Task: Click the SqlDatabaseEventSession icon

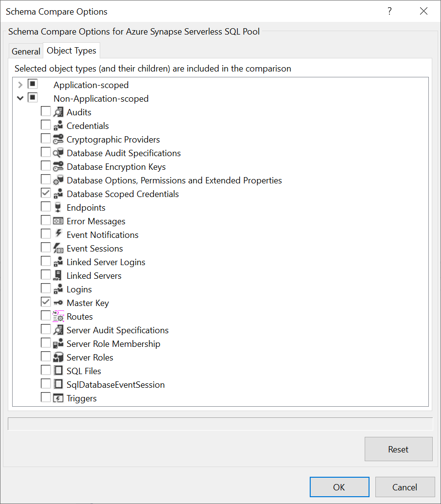Action: pyautogui.click(x=58, y=384)
